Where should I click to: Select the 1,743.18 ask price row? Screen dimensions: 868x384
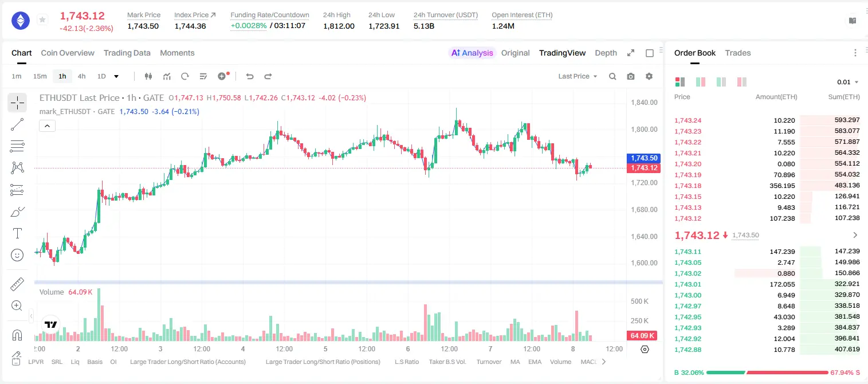coord(767,186)
